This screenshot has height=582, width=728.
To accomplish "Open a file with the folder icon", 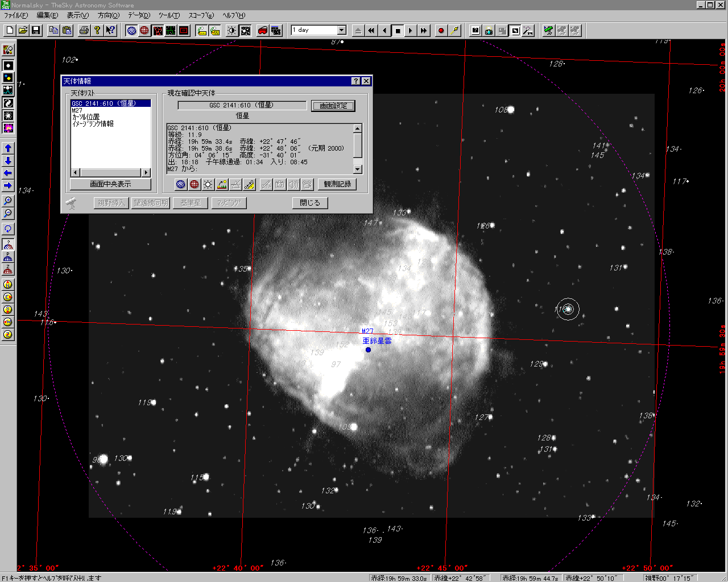I will point(23,30).
